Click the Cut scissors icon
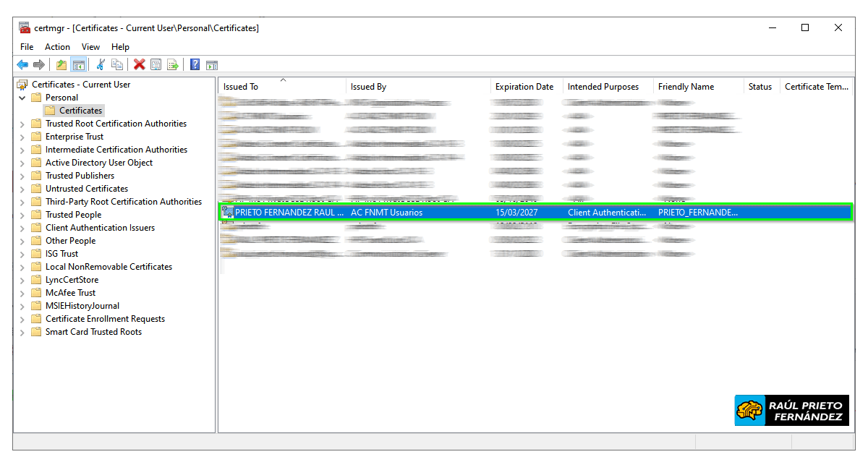This screenshot has height=470, width=868. pos(101,65)
